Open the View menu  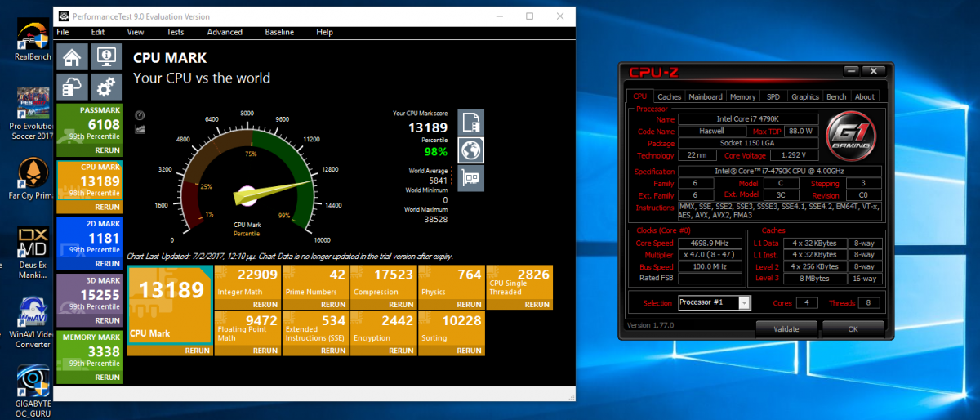(136, 32)
